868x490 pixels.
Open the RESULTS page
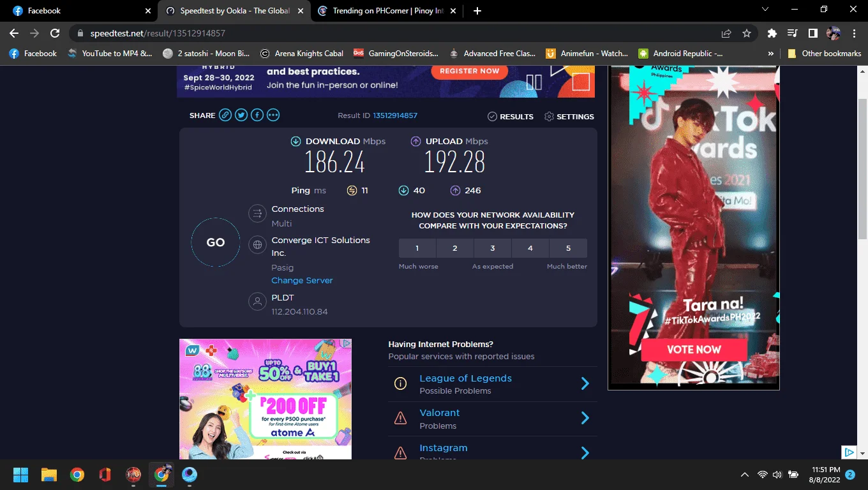coord(511,116)
